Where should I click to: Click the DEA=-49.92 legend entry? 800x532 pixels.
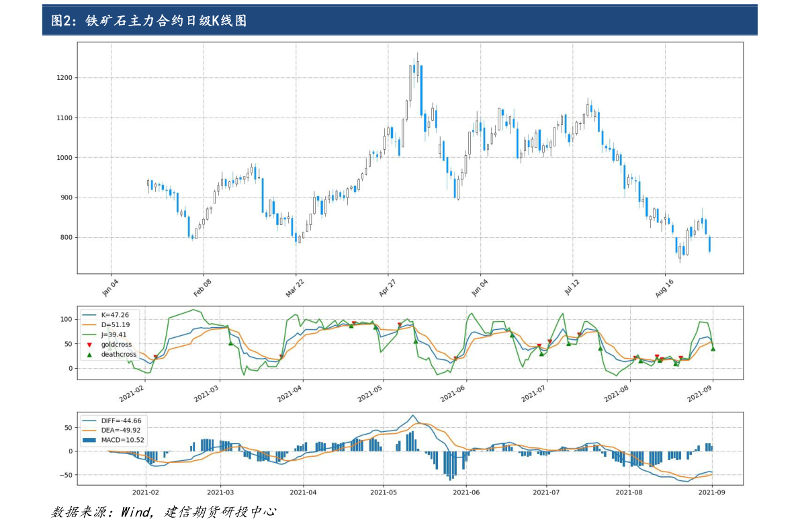click(x=112, y=431)
